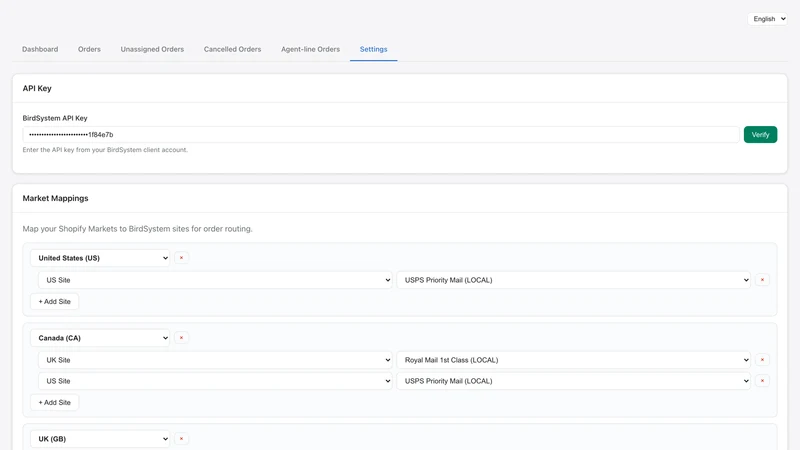800x450 pixels.
Task: Remove the UK (GB) market mapping
Action: [181, 439]
